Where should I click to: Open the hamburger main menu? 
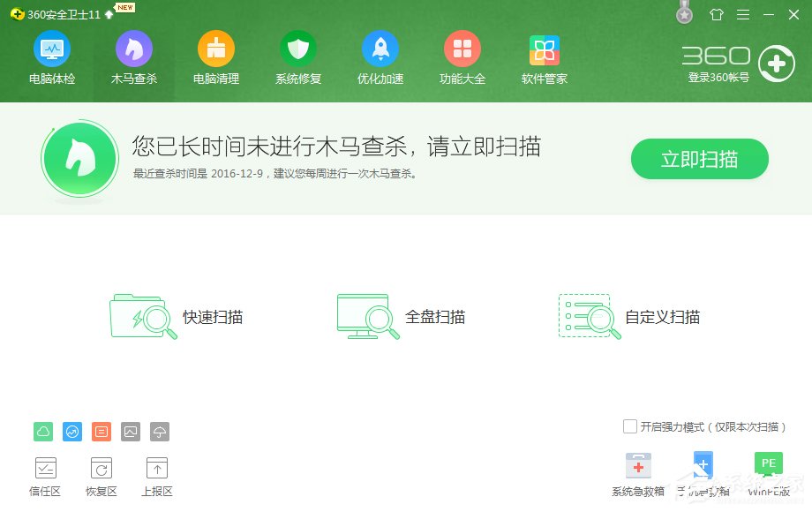[x=744, y=15]
